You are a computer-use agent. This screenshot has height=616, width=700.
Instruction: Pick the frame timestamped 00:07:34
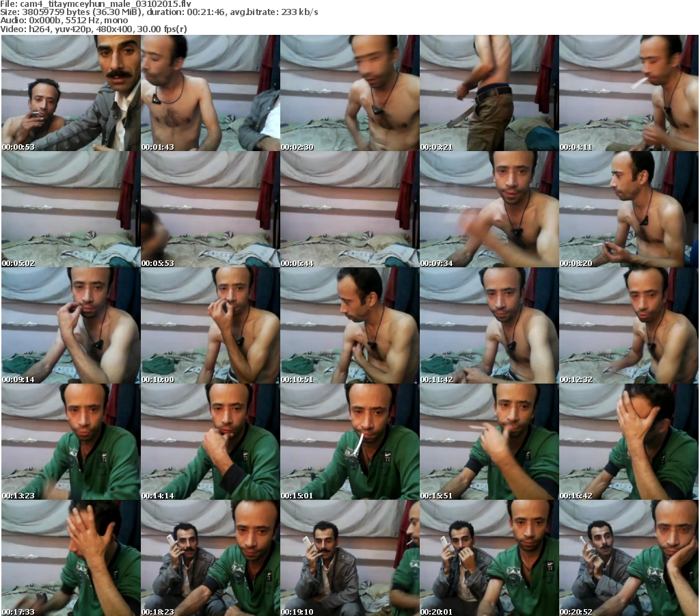(489, 209)
